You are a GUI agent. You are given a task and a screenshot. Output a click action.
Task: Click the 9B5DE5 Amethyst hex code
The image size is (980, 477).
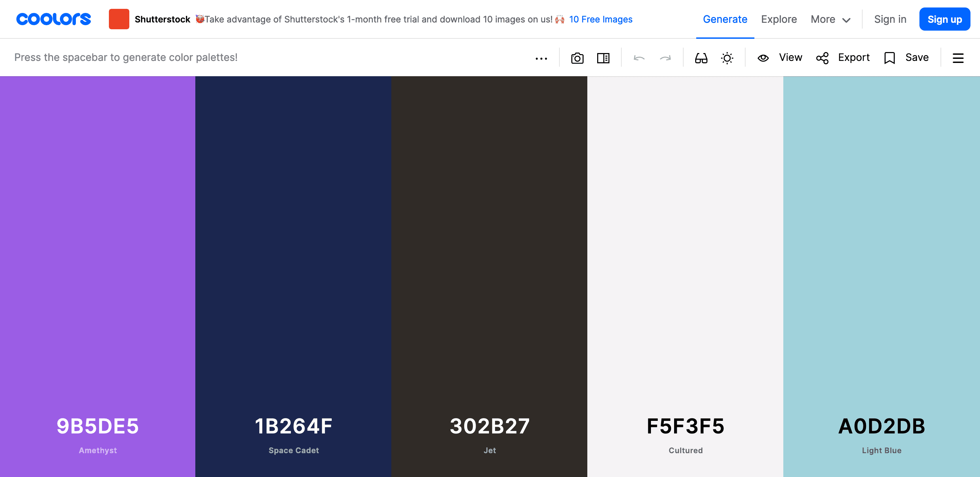98,426
